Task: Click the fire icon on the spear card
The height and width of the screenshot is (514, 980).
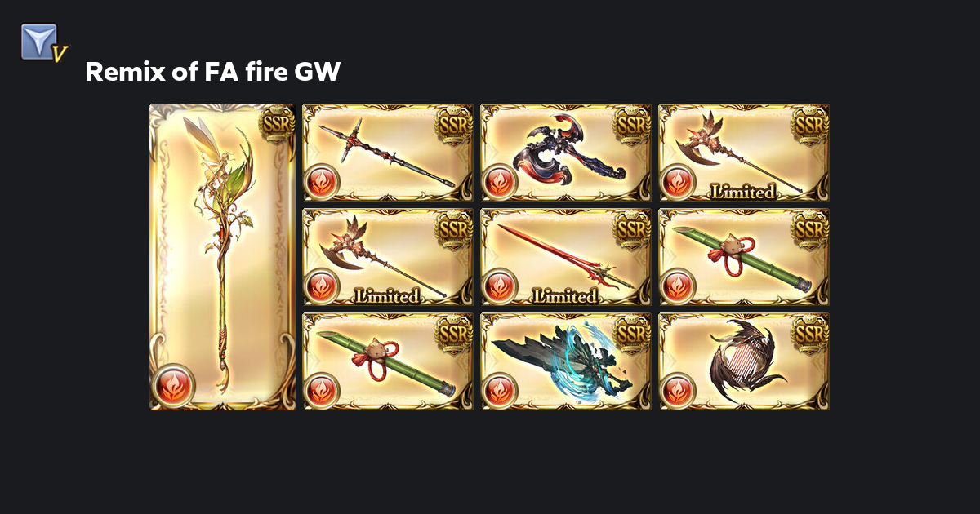Action: click(x=322, y=182)
